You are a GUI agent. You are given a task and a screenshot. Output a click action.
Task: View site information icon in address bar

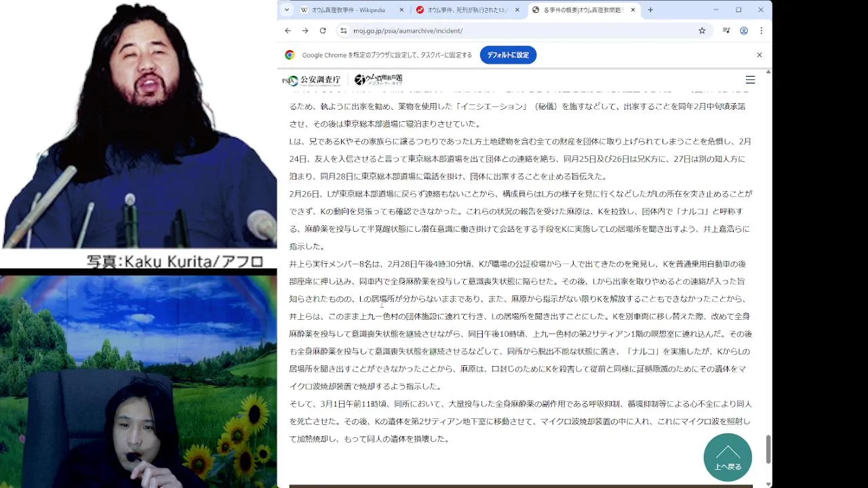343,30
